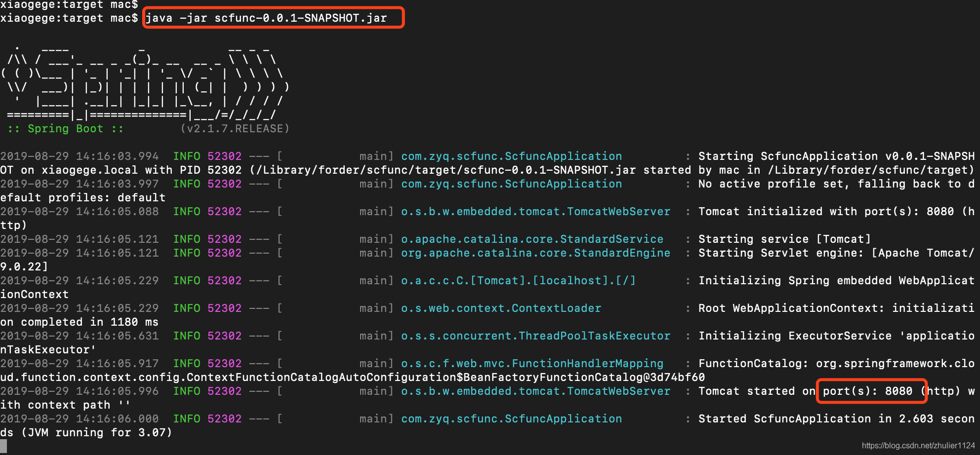This screenshot has height=455, width=980.
Task: Click the 'o.s.s.concurrent.ThreadPoolTaskExecutor' logger name
Action: [x=535, y=336]
